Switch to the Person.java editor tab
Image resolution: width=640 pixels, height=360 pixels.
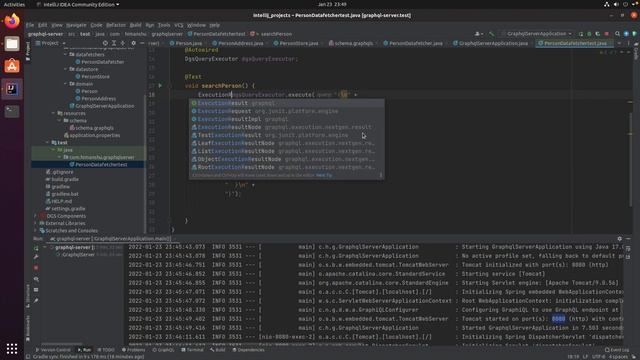coord(186,43)
